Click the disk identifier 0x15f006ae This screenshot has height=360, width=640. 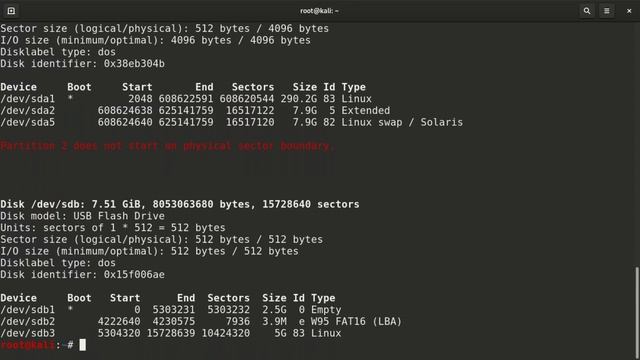click(134, 275)
